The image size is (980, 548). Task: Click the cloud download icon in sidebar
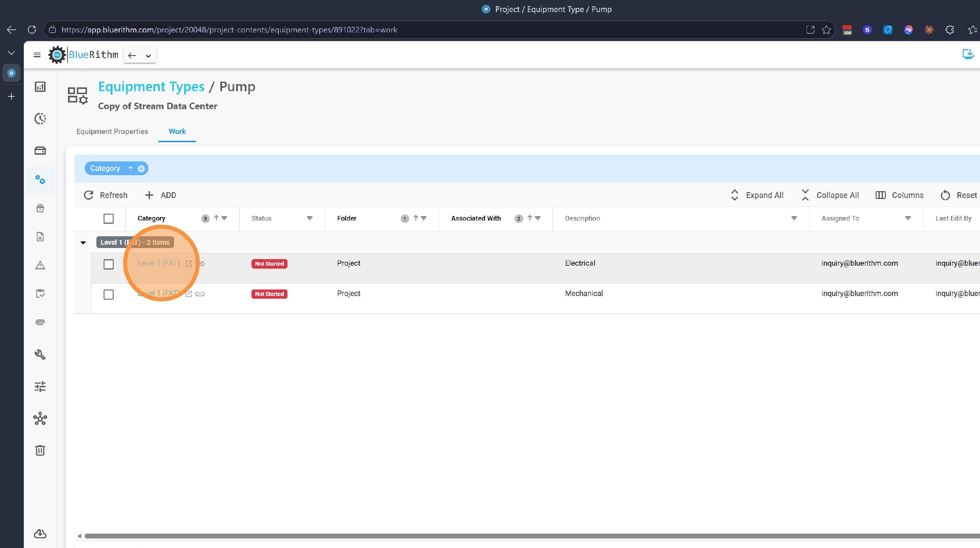[x=40, y=534]
